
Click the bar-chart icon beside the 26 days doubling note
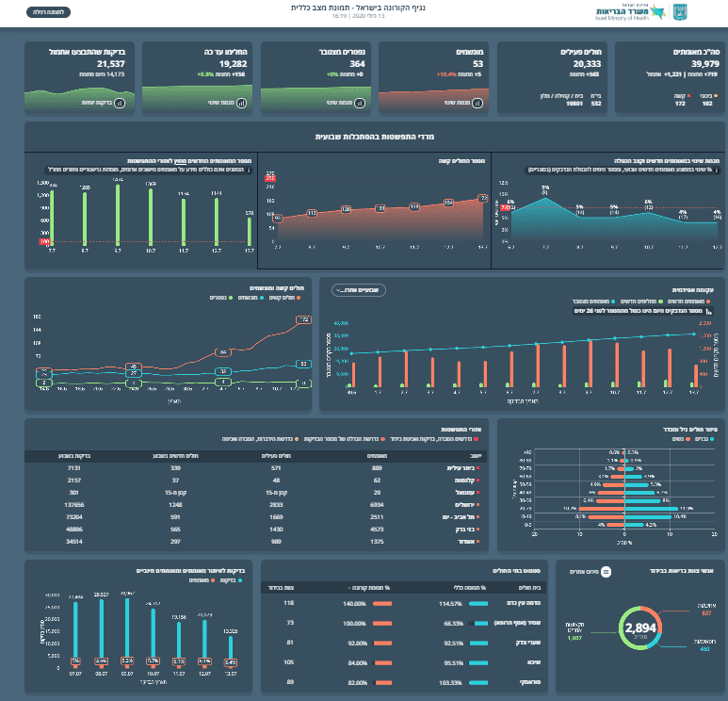(709, 311)
